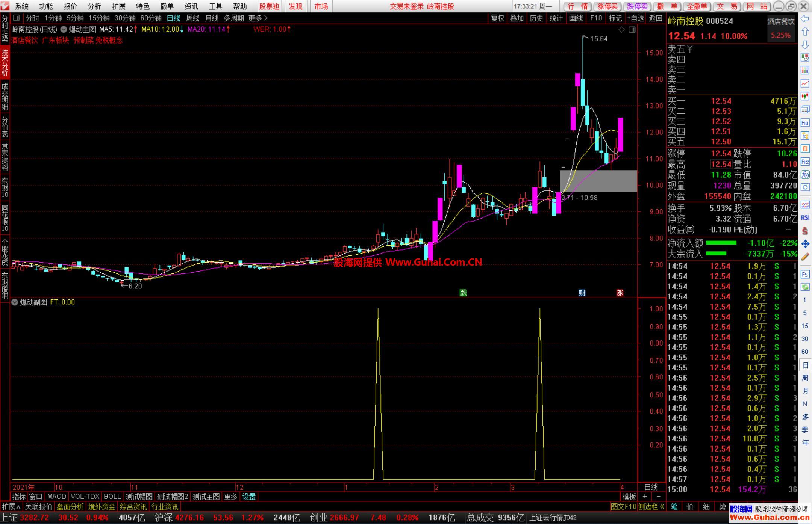Screen dimensions: 812x524
Task: Click the minus zoom button beside 模板
Action: point(658,497)
